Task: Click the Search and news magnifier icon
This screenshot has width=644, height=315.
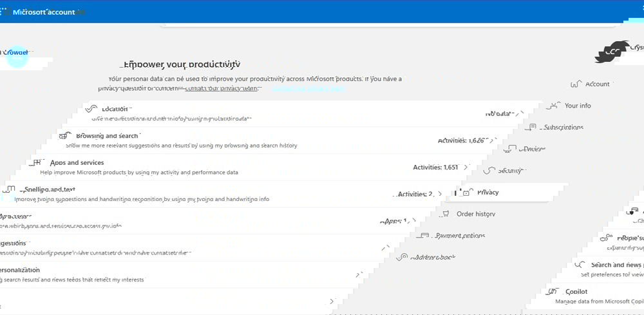Action: tap(580, 265)
